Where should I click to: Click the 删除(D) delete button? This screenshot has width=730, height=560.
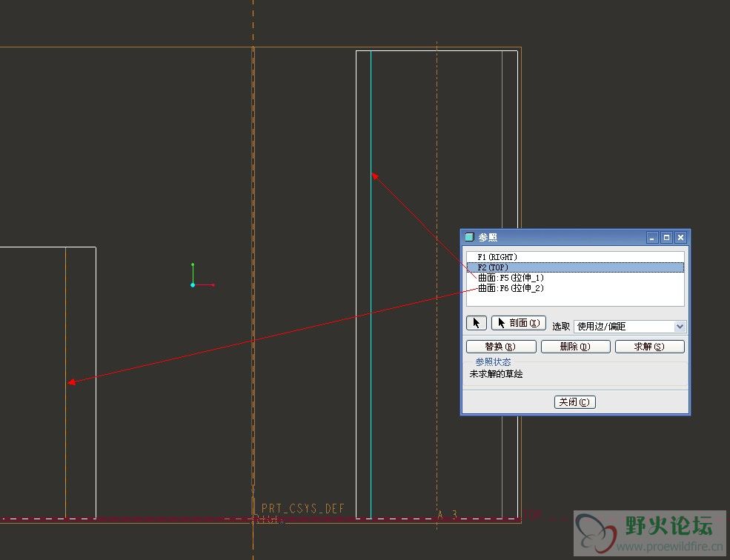(x=575, y=347)
